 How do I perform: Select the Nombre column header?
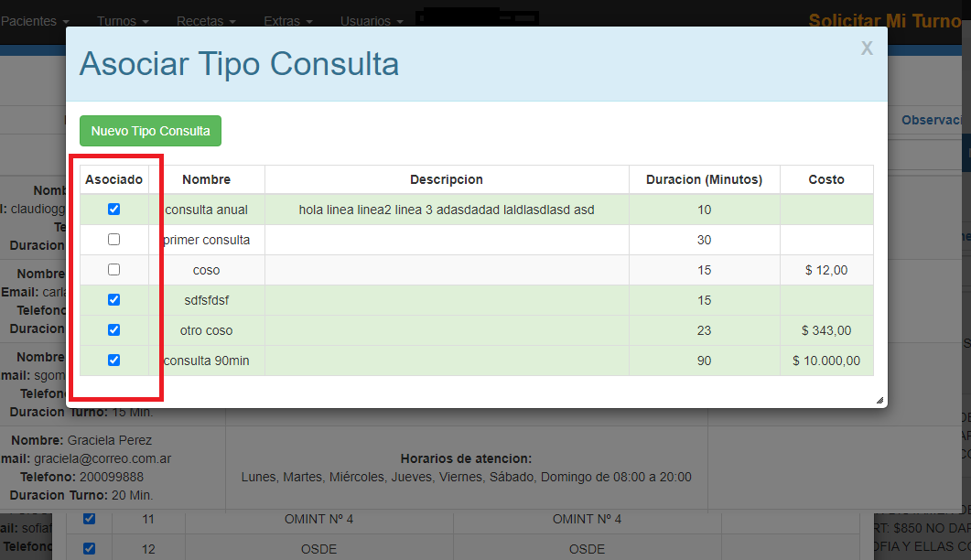206,179
